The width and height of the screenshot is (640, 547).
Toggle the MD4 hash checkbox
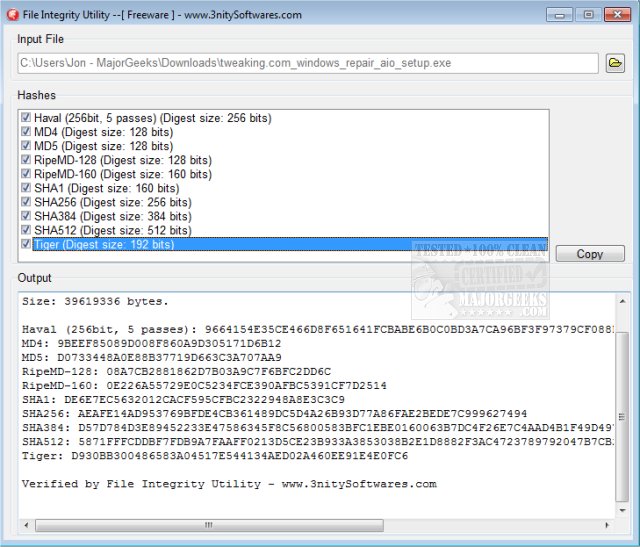[x=26, y=131]
